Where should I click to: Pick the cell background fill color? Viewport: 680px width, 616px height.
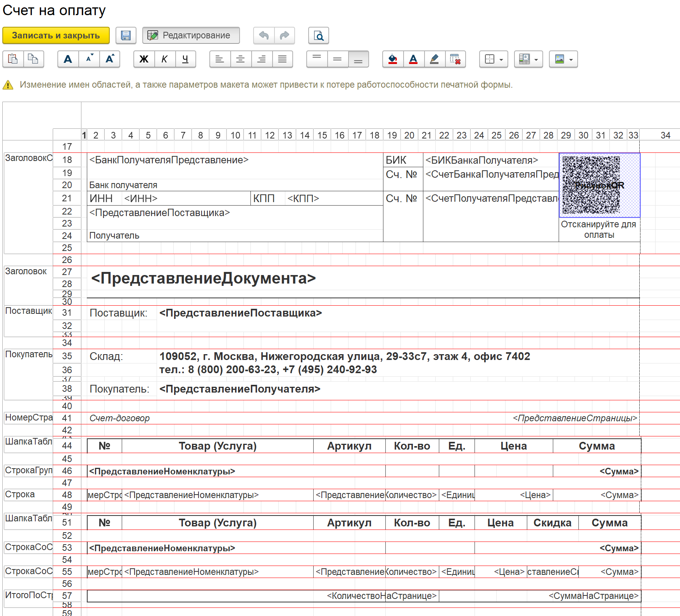click(x=393, y=59)
